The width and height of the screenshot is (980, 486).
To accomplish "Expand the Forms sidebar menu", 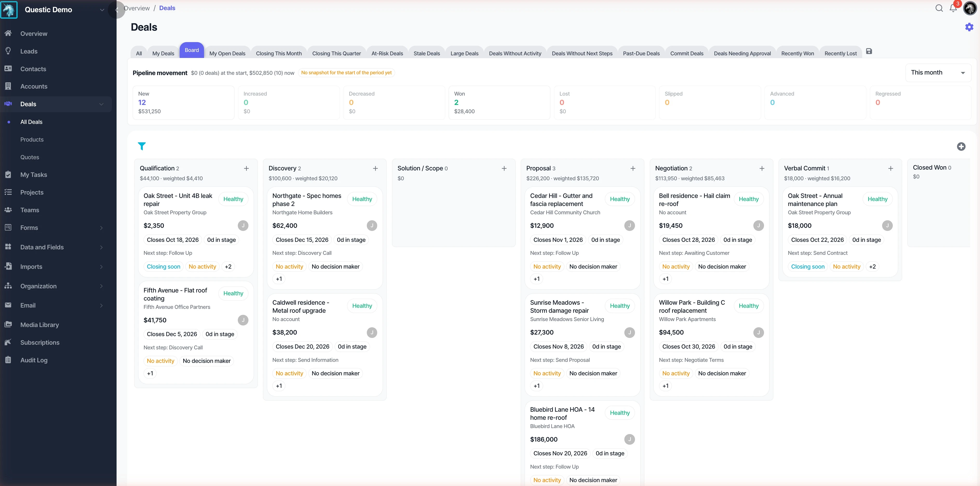I will pos(101,228).
